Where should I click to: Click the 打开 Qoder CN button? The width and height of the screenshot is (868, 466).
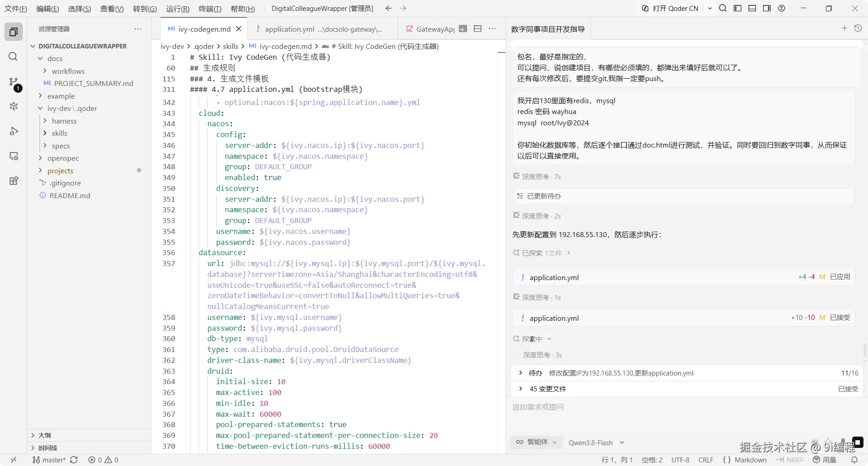coord(670,8)
